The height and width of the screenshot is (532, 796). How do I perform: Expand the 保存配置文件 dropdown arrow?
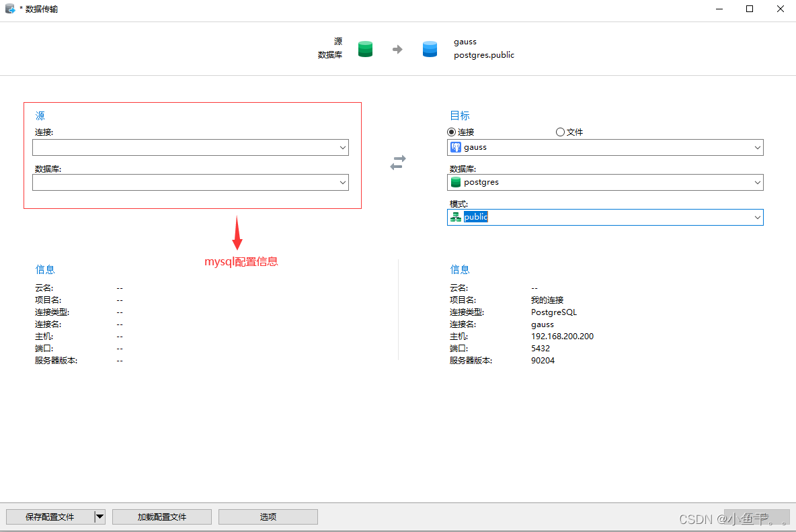(99, 517)
